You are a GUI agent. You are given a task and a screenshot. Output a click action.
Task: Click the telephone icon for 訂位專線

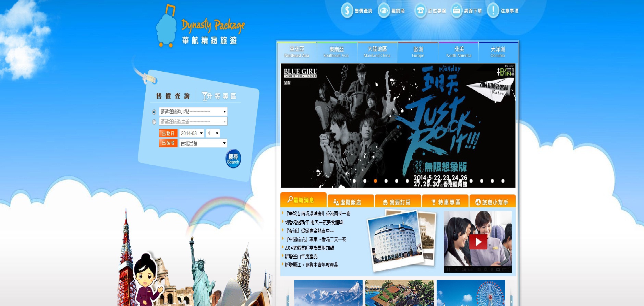(421, 11)
